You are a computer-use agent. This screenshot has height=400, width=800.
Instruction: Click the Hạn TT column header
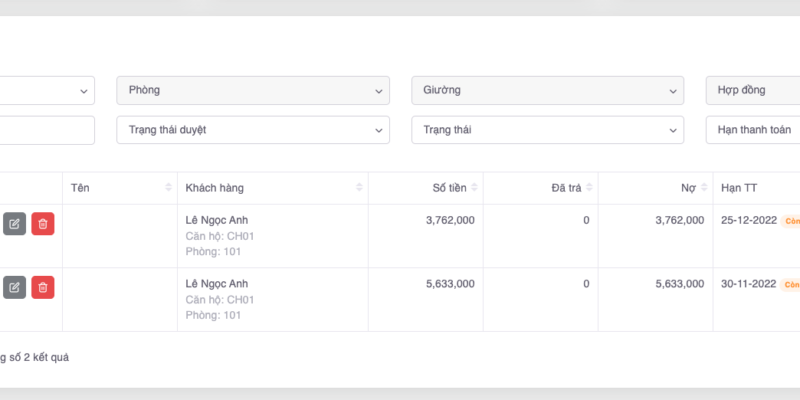tap(739, 188)
